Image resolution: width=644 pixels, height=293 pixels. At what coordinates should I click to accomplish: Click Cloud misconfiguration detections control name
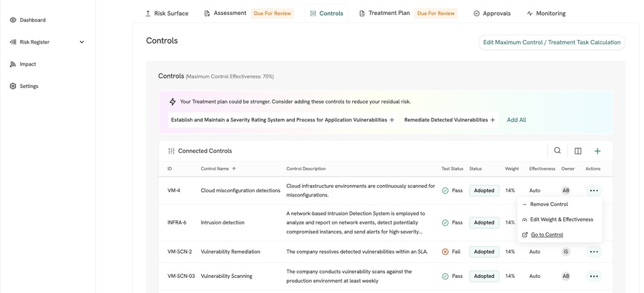(x=240, y=190)
